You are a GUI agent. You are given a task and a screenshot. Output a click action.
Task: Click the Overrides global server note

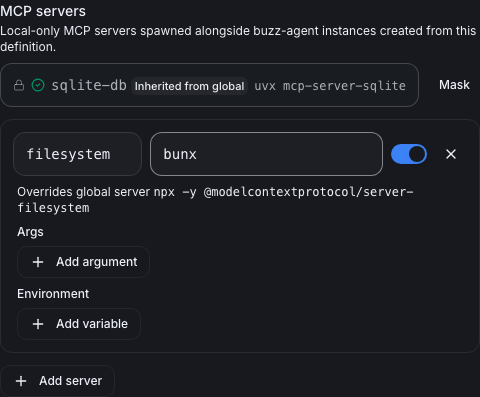(215, 200)
